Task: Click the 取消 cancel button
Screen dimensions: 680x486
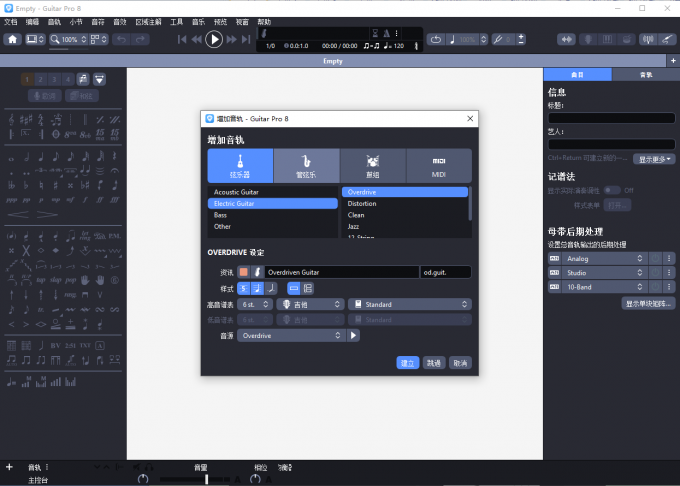Action: tap(460, 363)
